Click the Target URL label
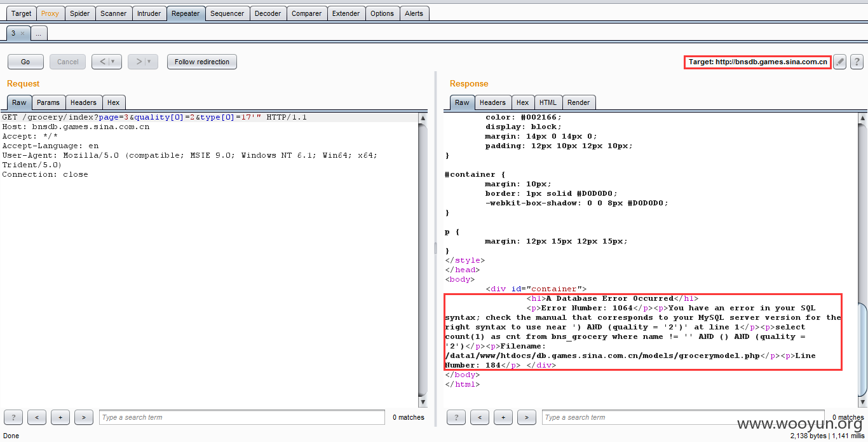 [757, 62]
